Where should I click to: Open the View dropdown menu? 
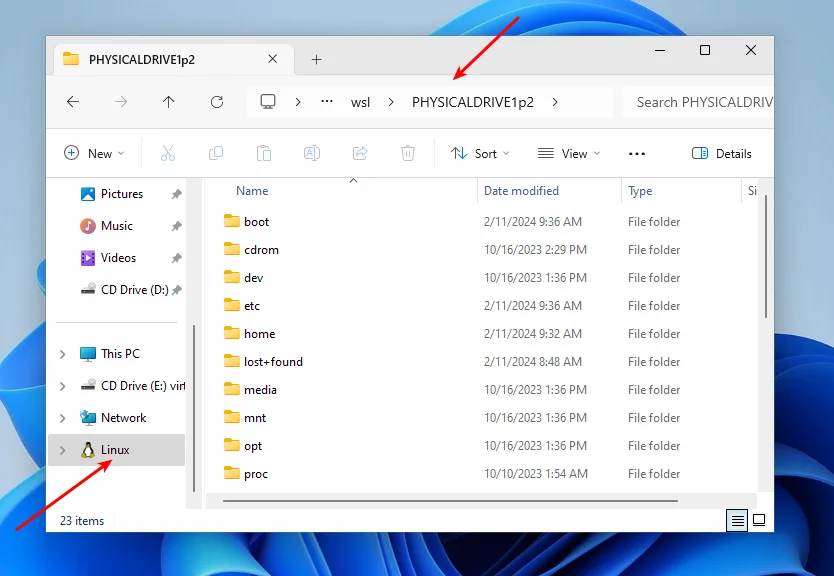point(569,153)
